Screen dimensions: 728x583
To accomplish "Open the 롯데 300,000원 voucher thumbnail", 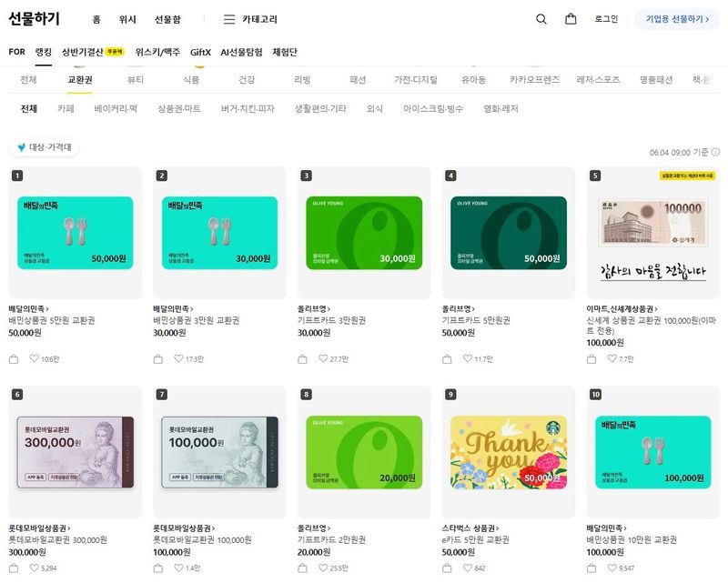I will pyautogui.click(x=76, y=452).
